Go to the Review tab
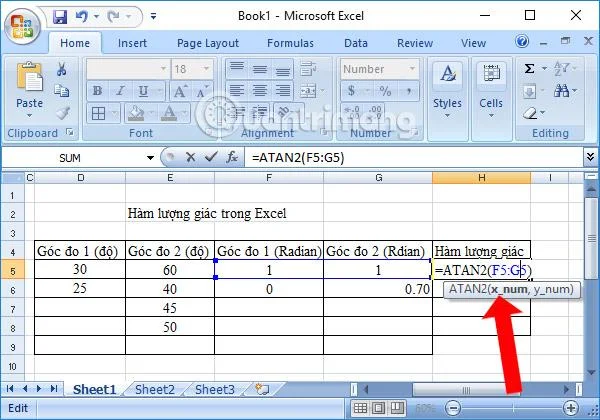This screenshot has width=600, height=420. click(415, 43)
